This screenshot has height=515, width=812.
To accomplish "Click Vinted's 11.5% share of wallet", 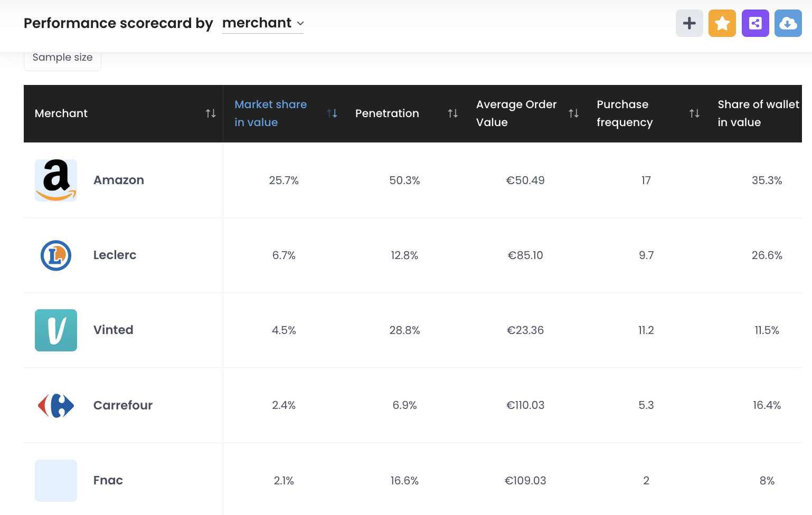I will [x=767, y=330].
